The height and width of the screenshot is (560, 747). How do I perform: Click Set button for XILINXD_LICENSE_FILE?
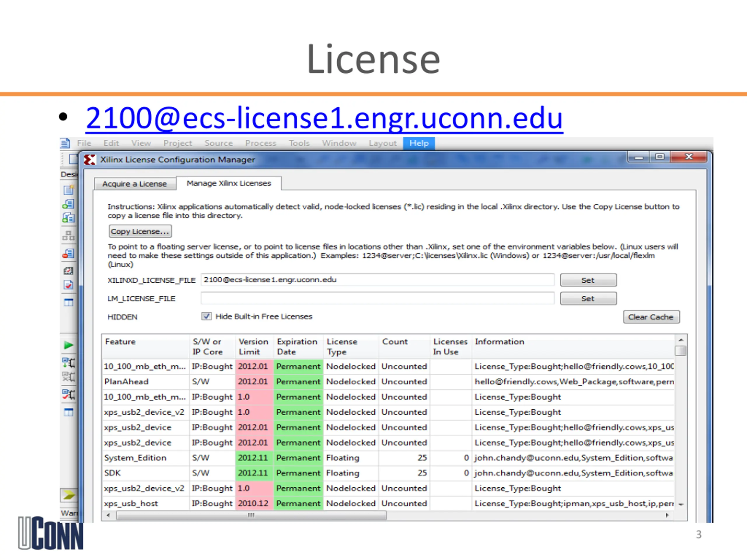(588, 280)
